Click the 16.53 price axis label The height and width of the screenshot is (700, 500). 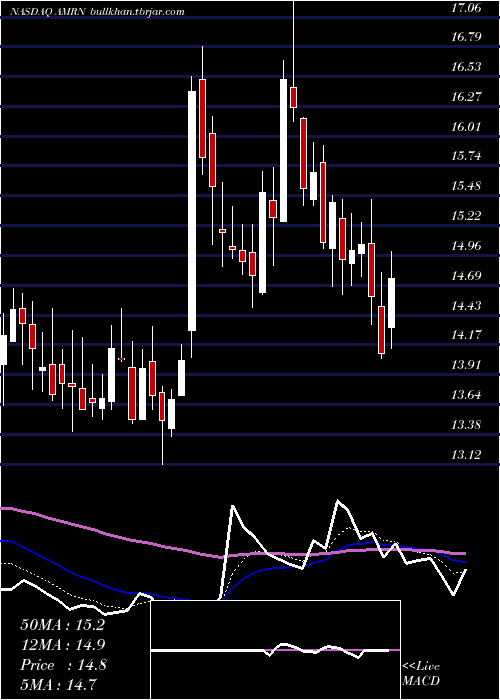tap(467, 67)
